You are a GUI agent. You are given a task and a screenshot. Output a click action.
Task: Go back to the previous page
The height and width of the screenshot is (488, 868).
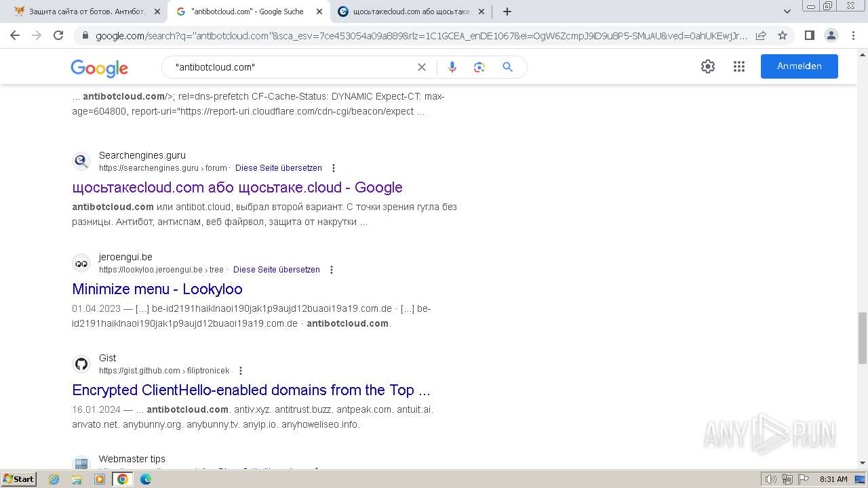point(15,35)
